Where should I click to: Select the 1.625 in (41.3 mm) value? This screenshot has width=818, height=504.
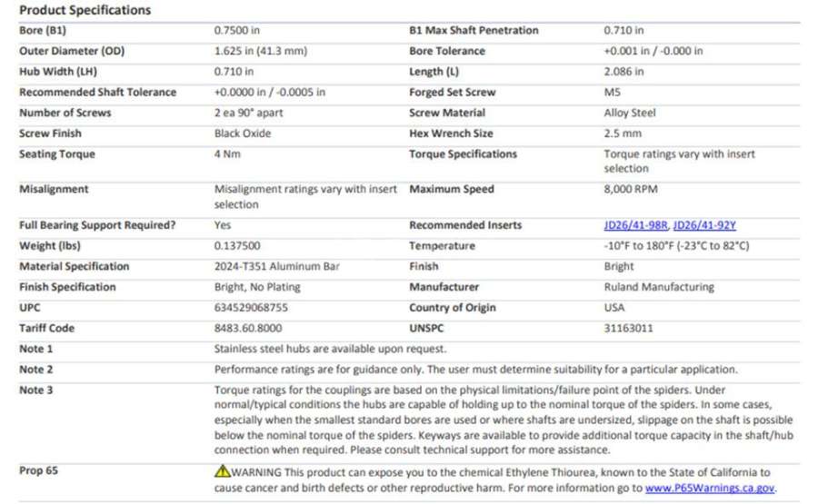tap(261, 51)
